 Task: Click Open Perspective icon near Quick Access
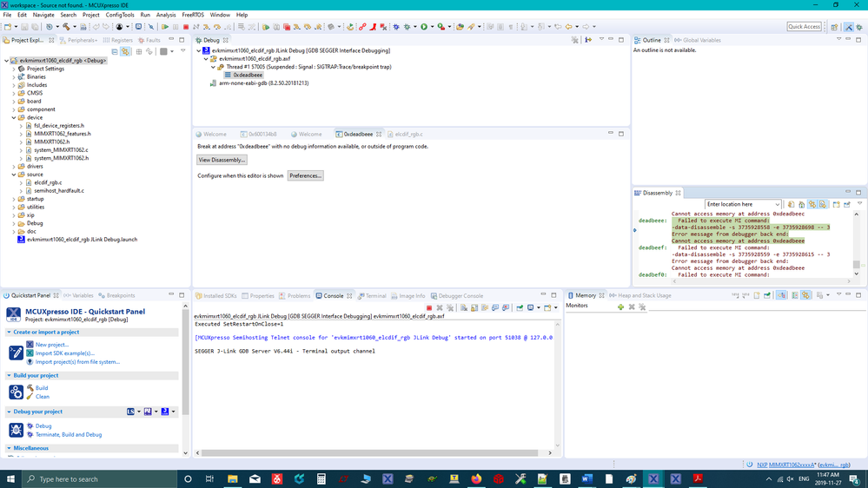tap(834, 27)
